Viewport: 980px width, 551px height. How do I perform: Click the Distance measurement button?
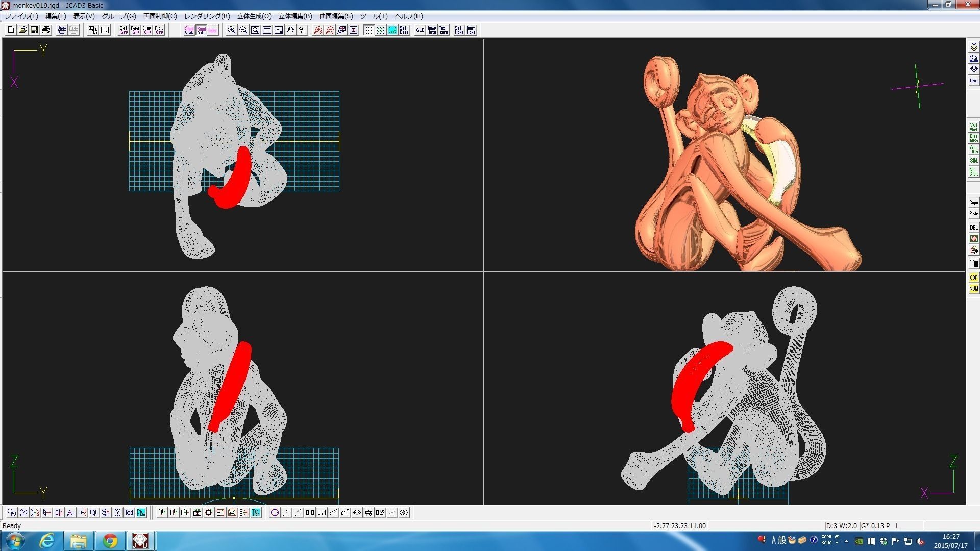point(974,138)
